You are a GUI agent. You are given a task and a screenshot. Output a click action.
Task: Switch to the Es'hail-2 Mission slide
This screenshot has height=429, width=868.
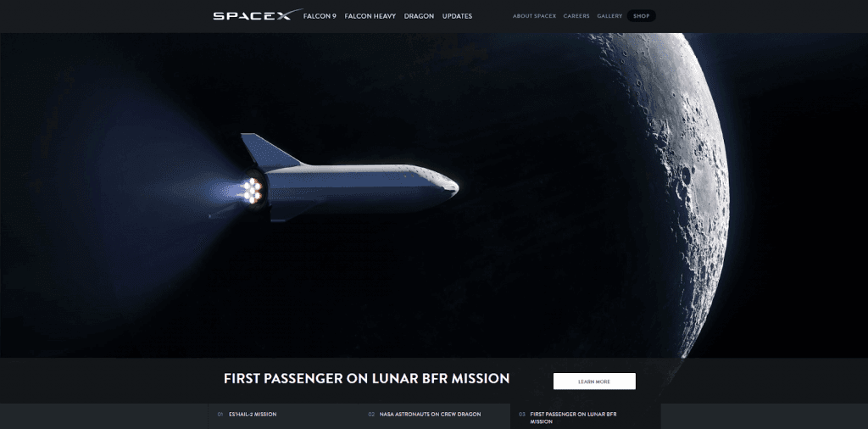[x=253, y=414]
